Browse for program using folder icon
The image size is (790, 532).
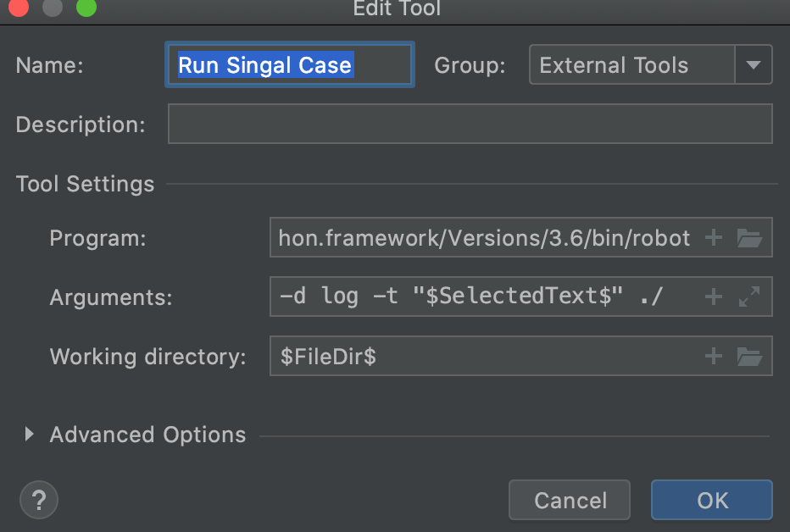click(x=749, y=239)
